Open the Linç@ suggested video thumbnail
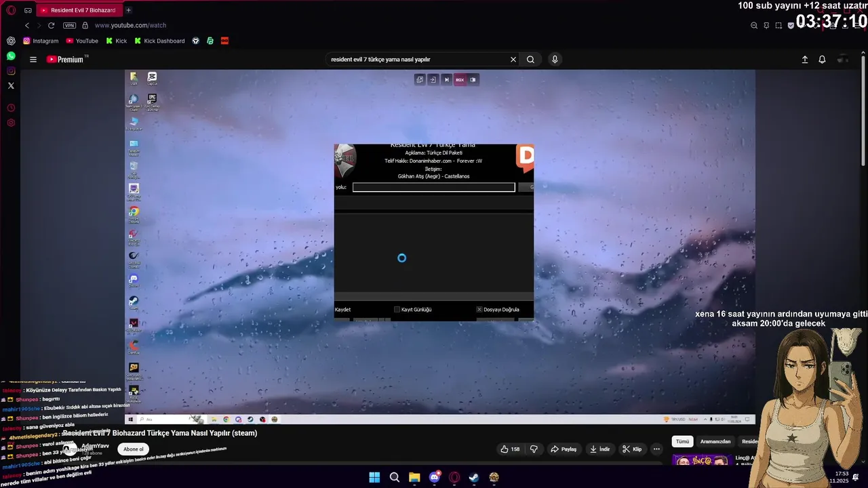The height and width of the screenshot is (488, 868). point(701,460)
